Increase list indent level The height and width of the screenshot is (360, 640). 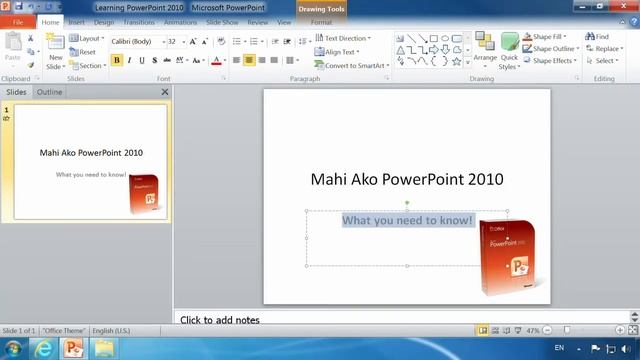coord(287,42)
